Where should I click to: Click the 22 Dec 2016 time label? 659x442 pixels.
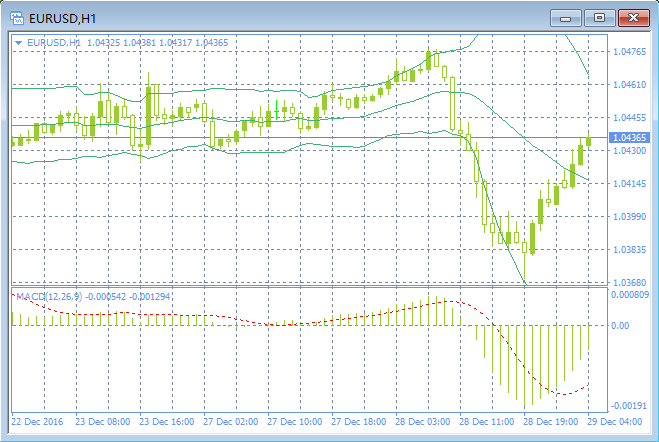click(37, 421)
